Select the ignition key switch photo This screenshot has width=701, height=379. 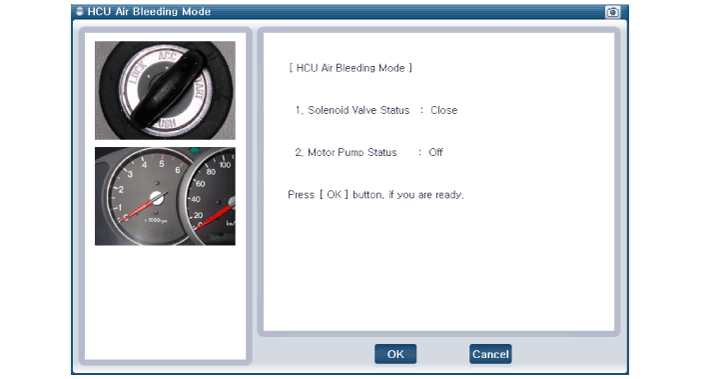(165, 90)
